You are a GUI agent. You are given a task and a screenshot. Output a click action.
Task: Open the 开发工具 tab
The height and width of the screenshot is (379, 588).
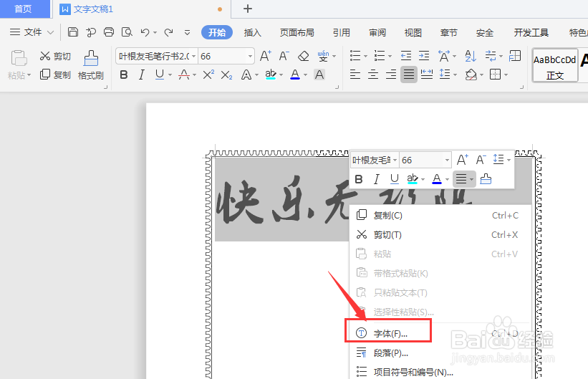(x=531, y=33)
